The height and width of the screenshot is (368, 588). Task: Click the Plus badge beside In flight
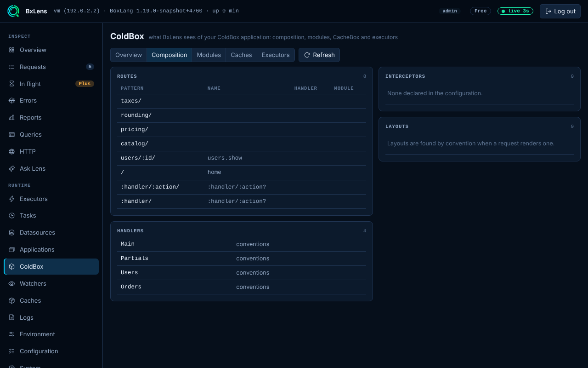pyautogui.click(x=85, y=84)
